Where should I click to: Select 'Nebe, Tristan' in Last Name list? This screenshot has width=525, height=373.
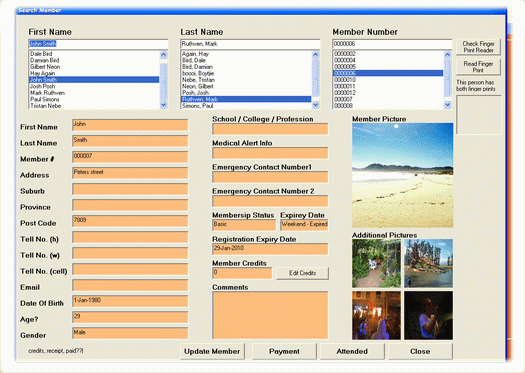(x=246, y=80)
